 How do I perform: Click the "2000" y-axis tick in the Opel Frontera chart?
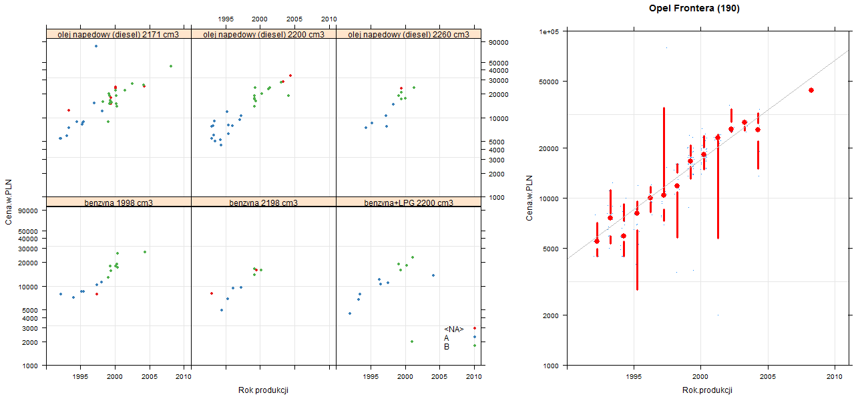coord(552,315)
